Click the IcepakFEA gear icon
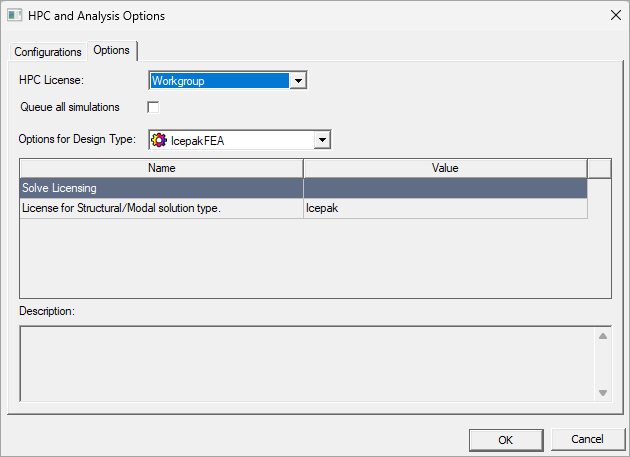Screen dimensions: 630x457 point(158,140)
